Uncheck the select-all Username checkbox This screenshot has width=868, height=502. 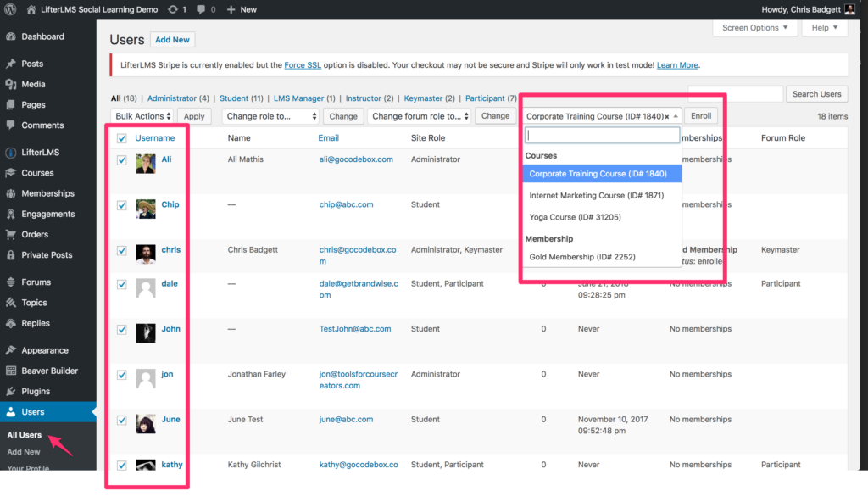coord(122,138)
